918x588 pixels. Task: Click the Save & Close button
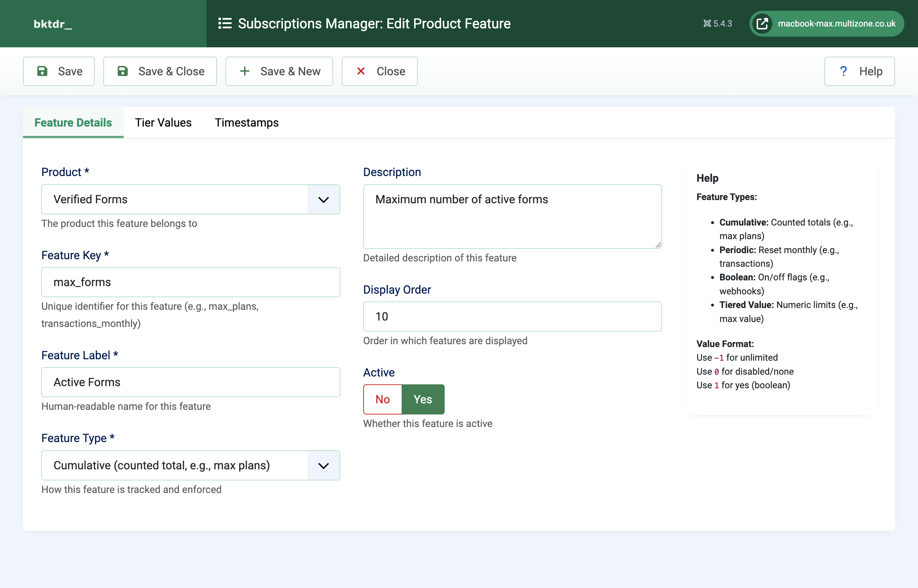point(160,71)
